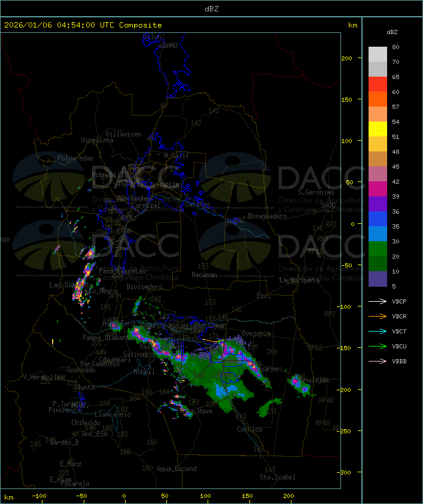Click the dBZ title at the top

pos(211,8)
